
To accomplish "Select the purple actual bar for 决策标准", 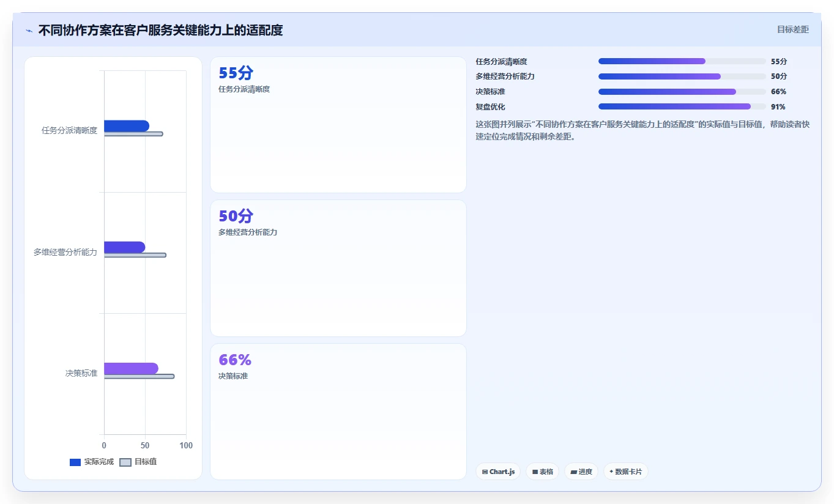I will point(131,368).
